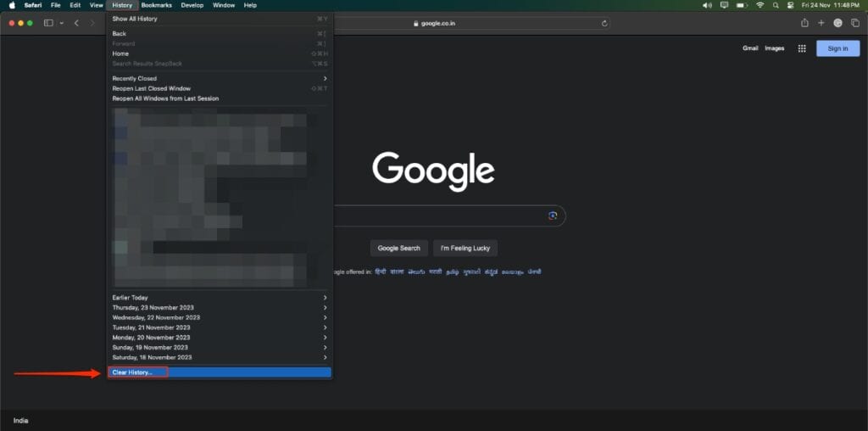Open the Apple menu
868x431 pixels.
coord(12,5)
